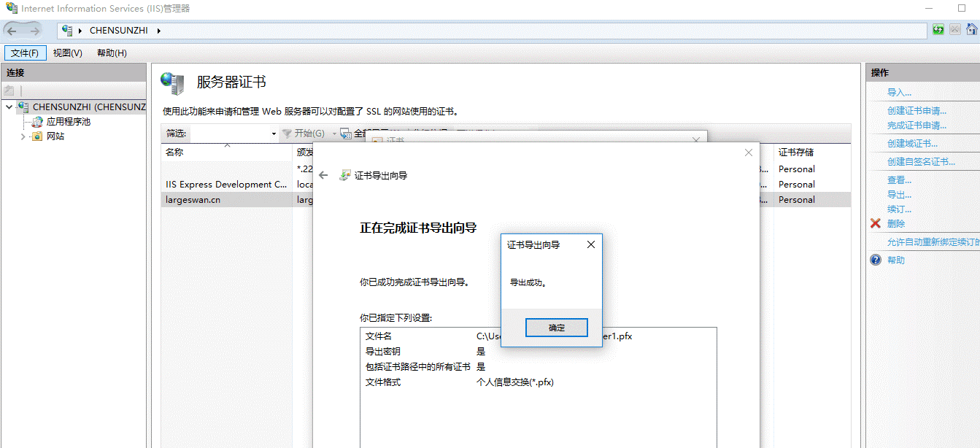Click the 应用程序池 node icon
The height and width of the screenshot is (448, 980).
(x=37, y=122)
